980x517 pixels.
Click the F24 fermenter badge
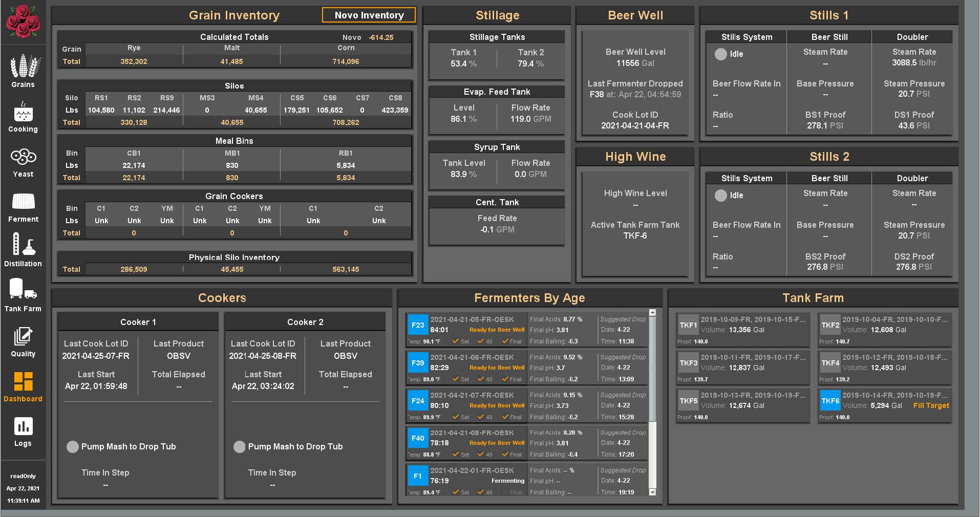418,401
